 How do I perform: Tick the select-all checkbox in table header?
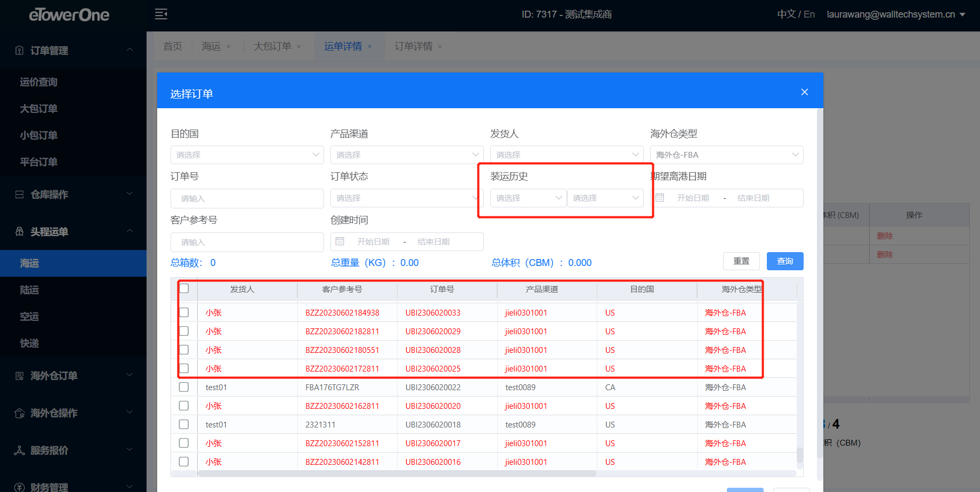tap(184, 288)
